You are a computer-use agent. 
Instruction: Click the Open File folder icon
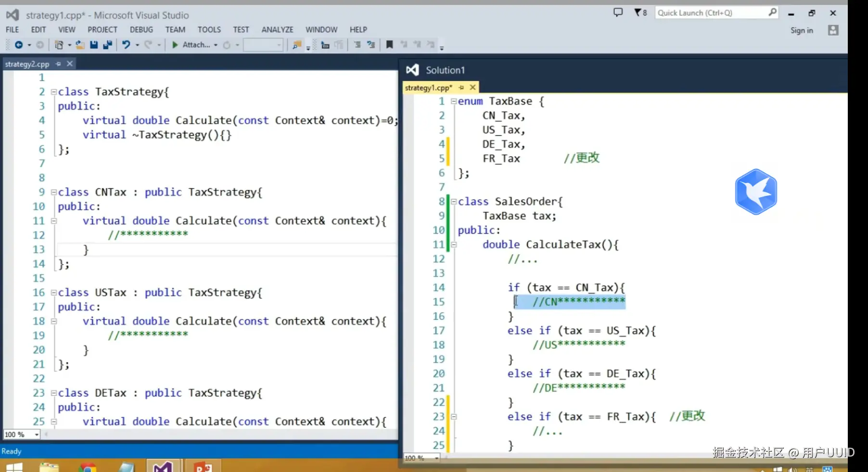[80, 45]
